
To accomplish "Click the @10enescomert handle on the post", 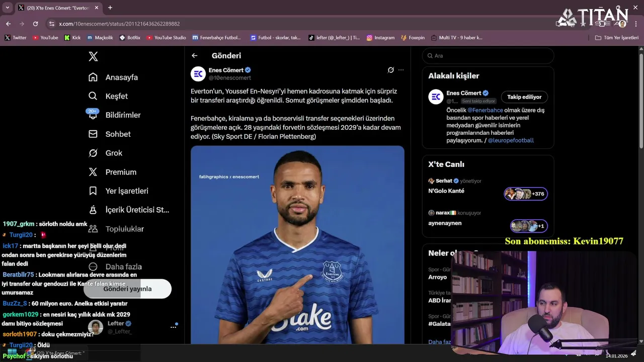I will [x=230, y=78].
